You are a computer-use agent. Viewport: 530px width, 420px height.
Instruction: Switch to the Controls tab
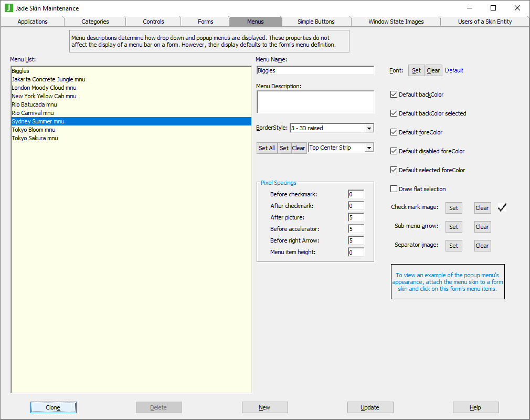[153, 22]
